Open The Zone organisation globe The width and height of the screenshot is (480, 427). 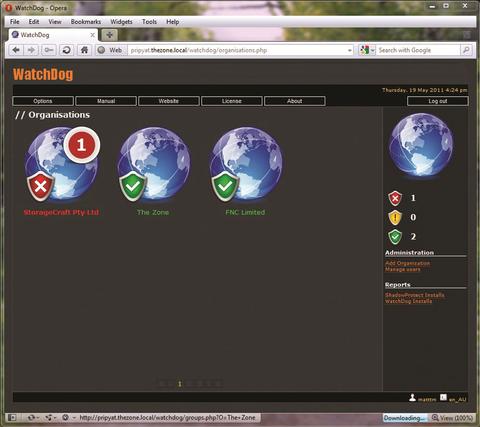click(x=154, y=164)
